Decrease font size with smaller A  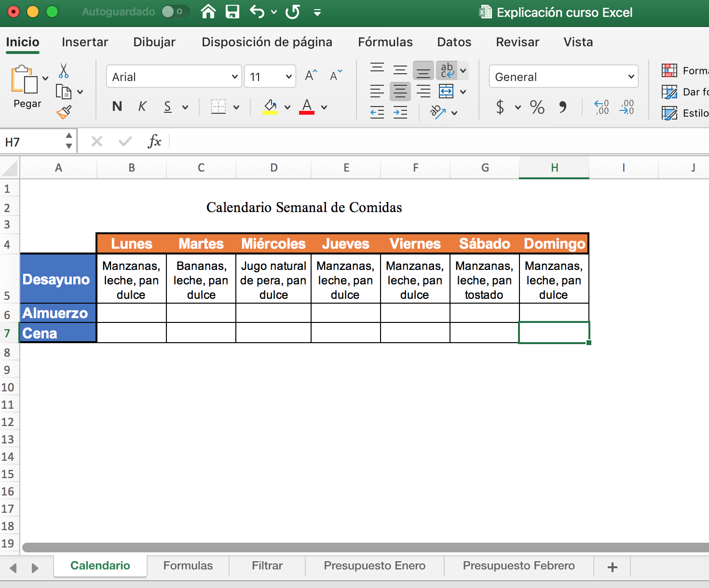[336, 75]
